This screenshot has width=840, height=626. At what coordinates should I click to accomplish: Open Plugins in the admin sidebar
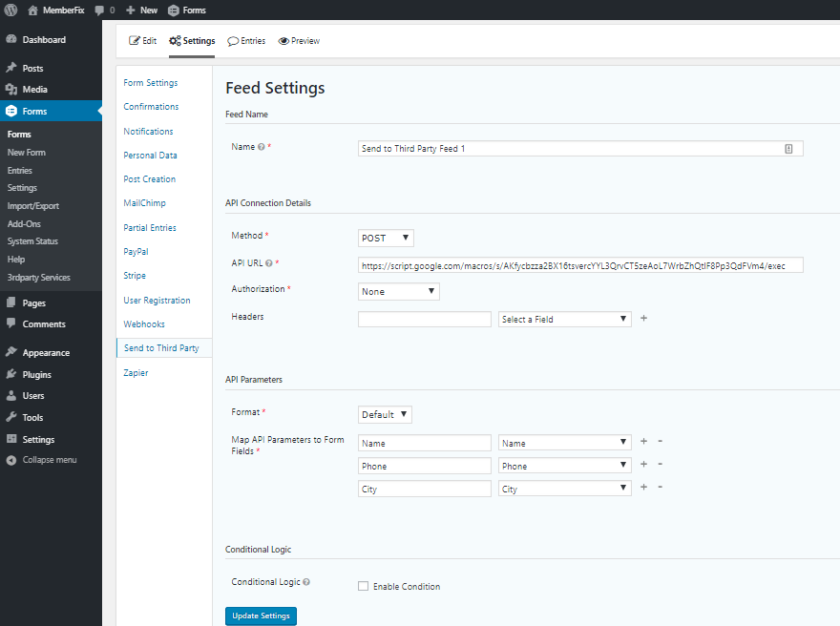(36, 374)
